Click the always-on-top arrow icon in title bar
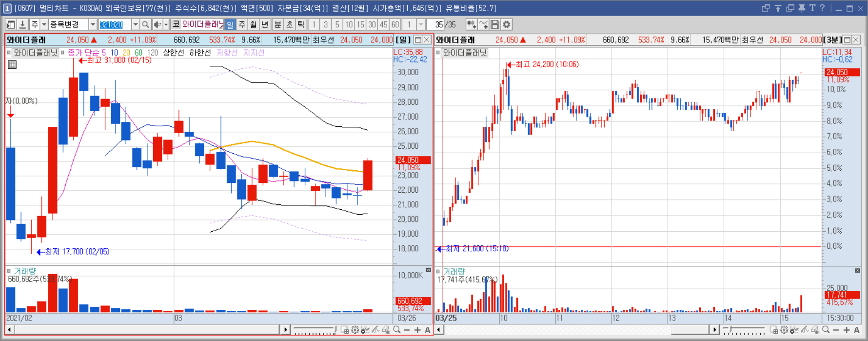Image resolution: width=868 pixels, height=341 pixels. pos(778,8)
